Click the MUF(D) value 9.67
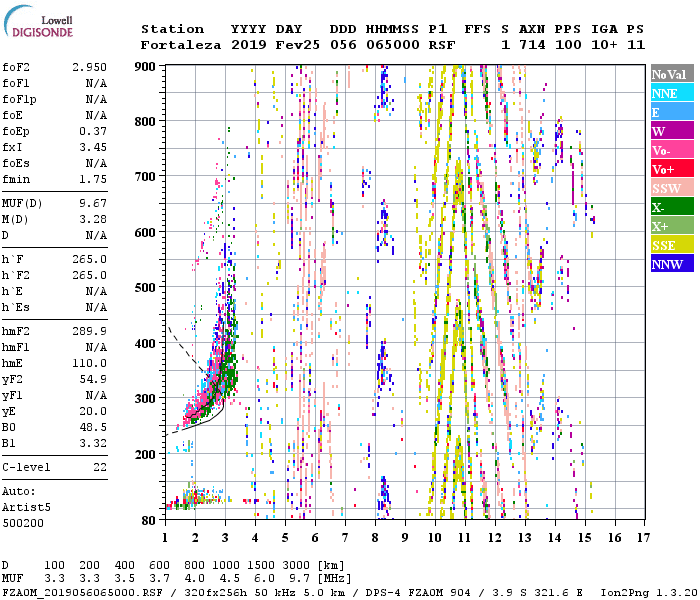The width and height of the screenshot is (700, 600). point(93,204)
